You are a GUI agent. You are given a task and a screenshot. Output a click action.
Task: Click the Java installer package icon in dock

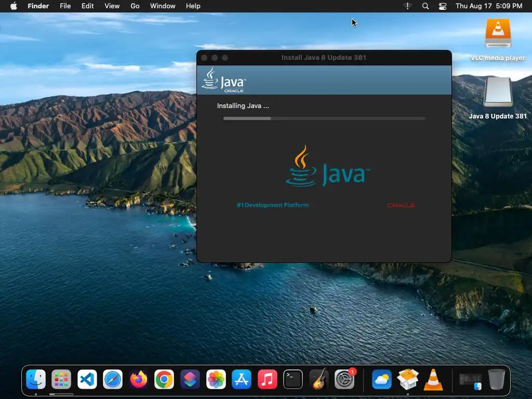click(407, 379)
